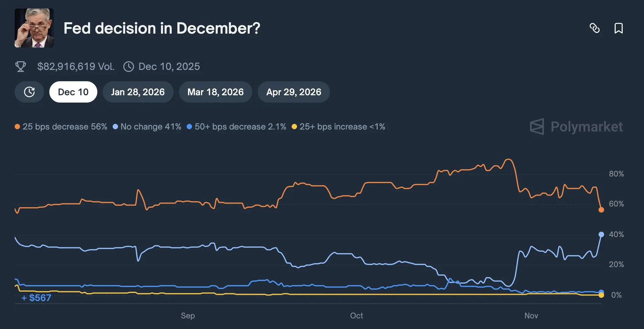Choose the Apr 29, 2026 tab
This screenshot has width=644, height=329.
pos(294,92)
